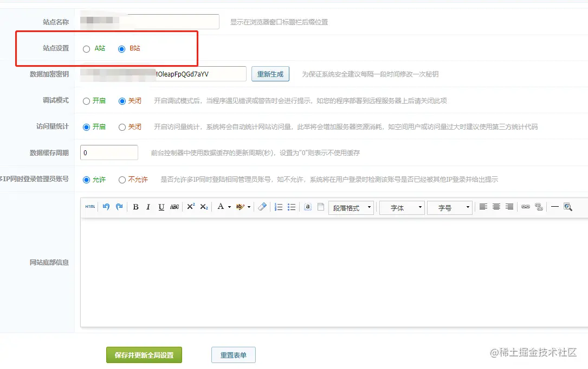Image resolution: width=588 pixels, height=369 pixels.
Task: Click the redo arrow icon
Action: pos(119,206)
